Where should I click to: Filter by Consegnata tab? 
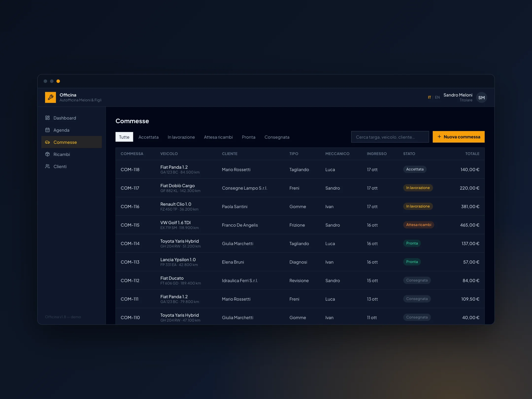click(277, 137)
